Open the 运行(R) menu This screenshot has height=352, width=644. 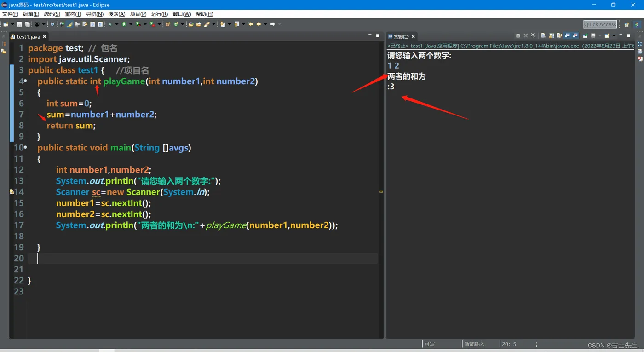(x=159, y=14)
